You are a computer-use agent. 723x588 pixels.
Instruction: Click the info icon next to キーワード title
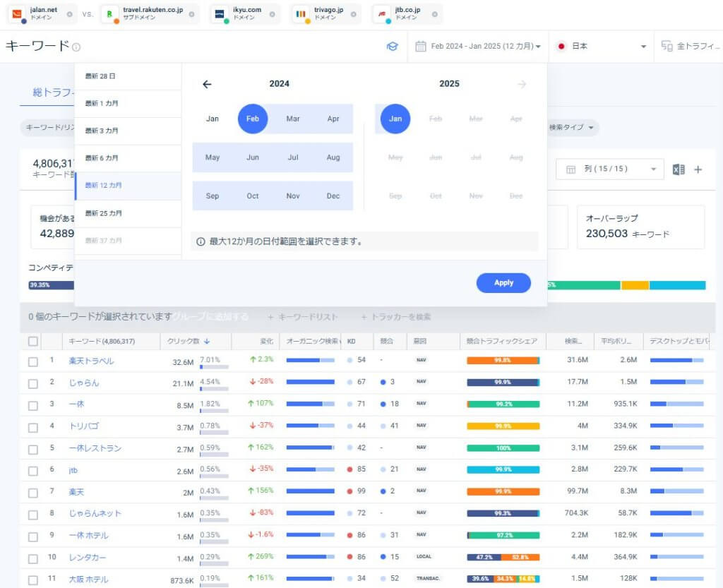76,47
